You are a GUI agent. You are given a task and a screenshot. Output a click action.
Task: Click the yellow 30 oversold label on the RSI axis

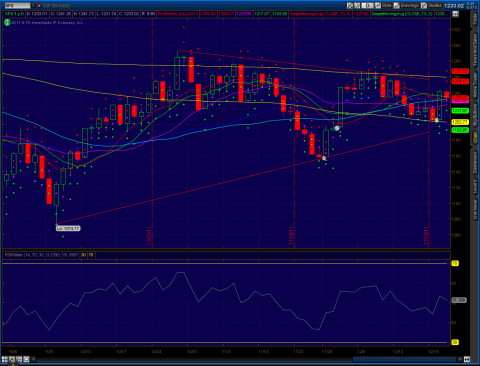tap(455, 342)
